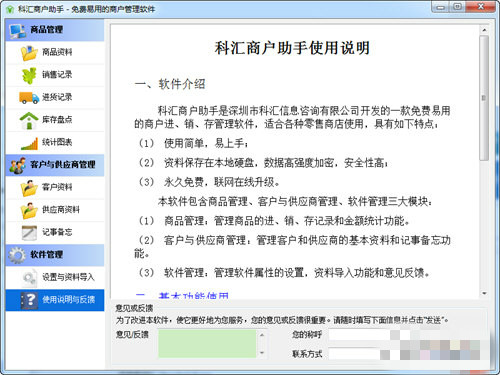Open 客户资料 in the sidebar
This screenshot has height=375, width=500.
[x=55, y=188]
